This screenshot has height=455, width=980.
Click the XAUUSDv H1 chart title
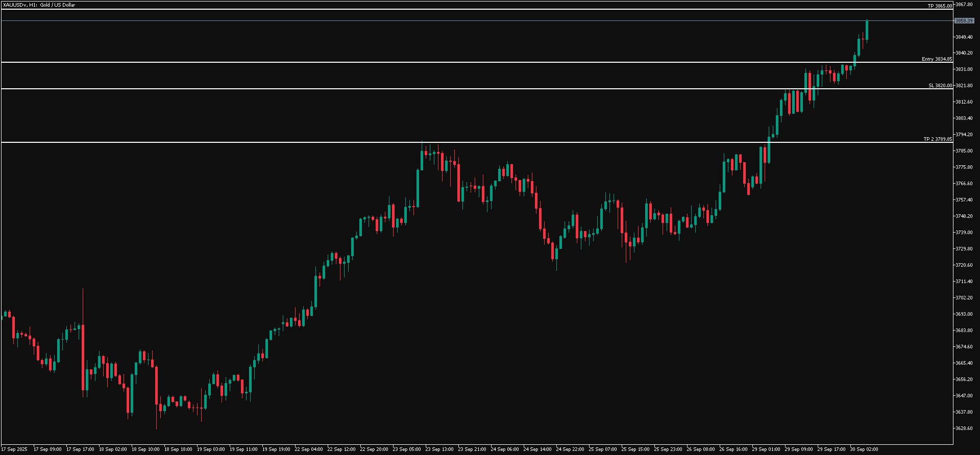pyautogui.click(x=39, y=5)
